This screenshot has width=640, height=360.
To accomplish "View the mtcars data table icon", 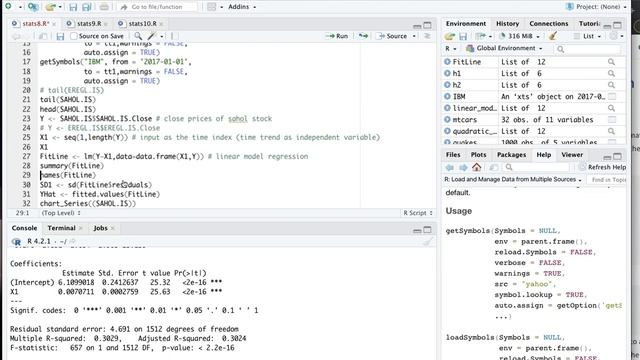I will click(611, 120).
